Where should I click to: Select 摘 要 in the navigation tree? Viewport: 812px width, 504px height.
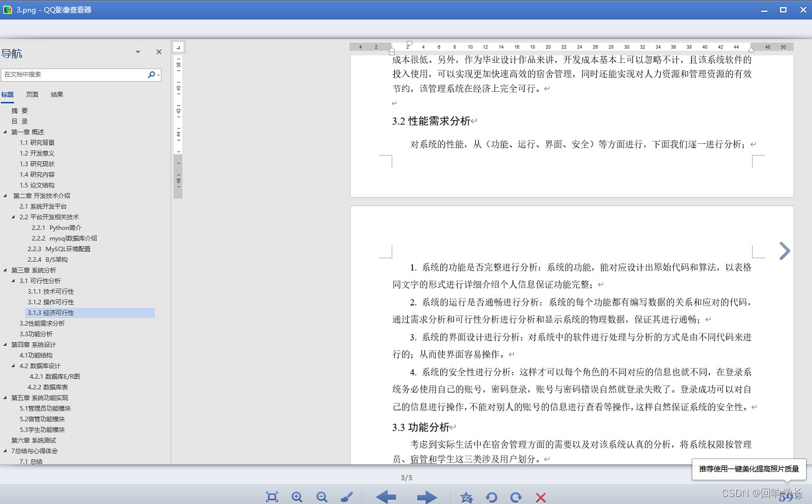[20, 111]
